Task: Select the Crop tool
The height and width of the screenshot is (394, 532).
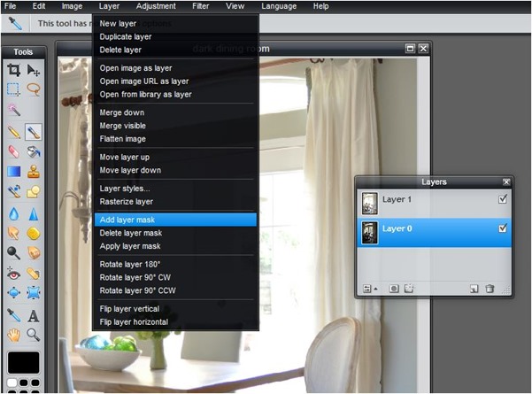Action: click(13, 70)
